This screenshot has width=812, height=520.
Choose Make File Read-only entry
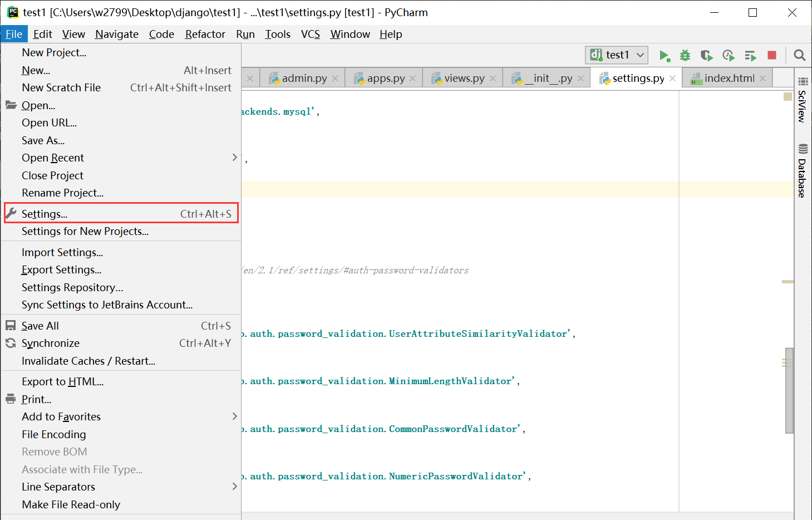(x=121, y=504)
